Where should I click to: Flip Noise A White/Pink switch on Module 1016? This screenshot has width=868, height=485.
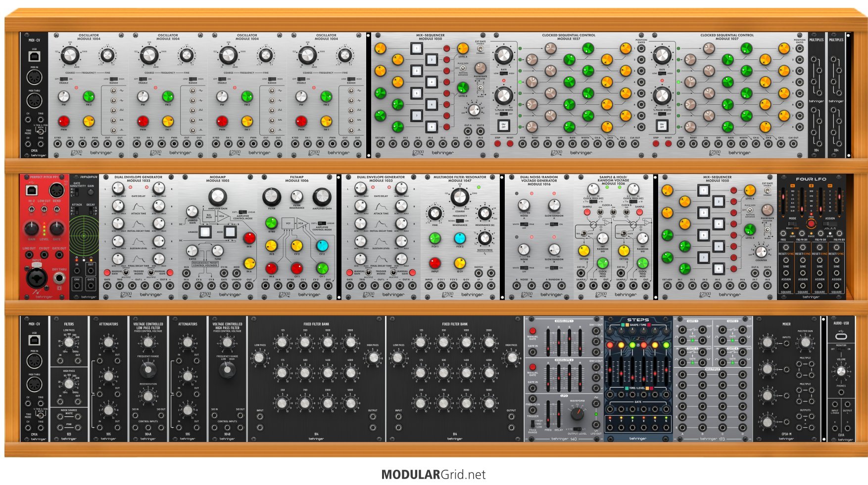[524, 224]
